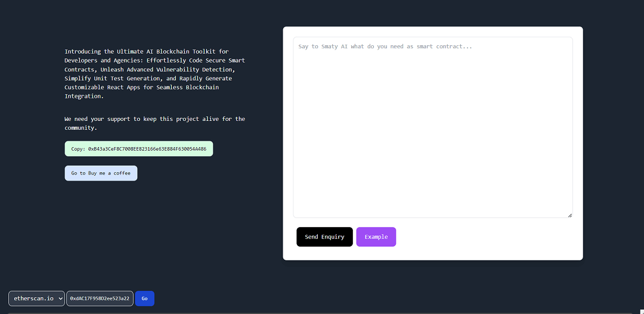Click the 'Say to Smaty AI' placeholder text
This screenshot has width=644, height=314.
click(x=385, y=46)
